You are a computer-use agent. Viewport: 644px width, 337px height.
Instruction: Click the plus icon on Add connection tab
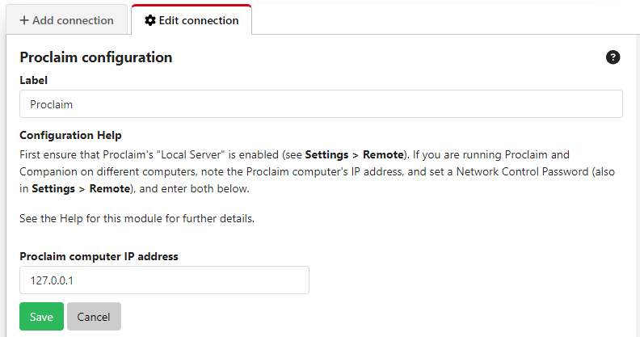[24, 20]
